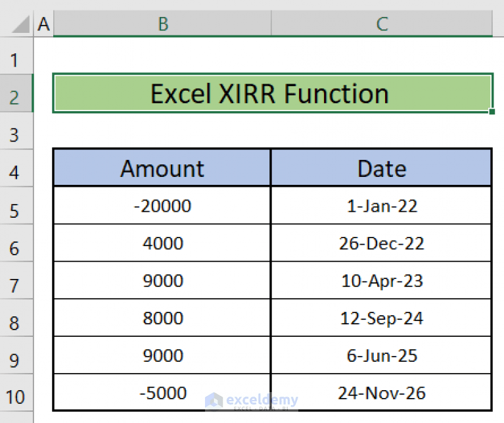Viewport: 504px width, 423px height.
Task: Select the 9000 cell beside 10-Apr-23
Action: pos(162,280)
